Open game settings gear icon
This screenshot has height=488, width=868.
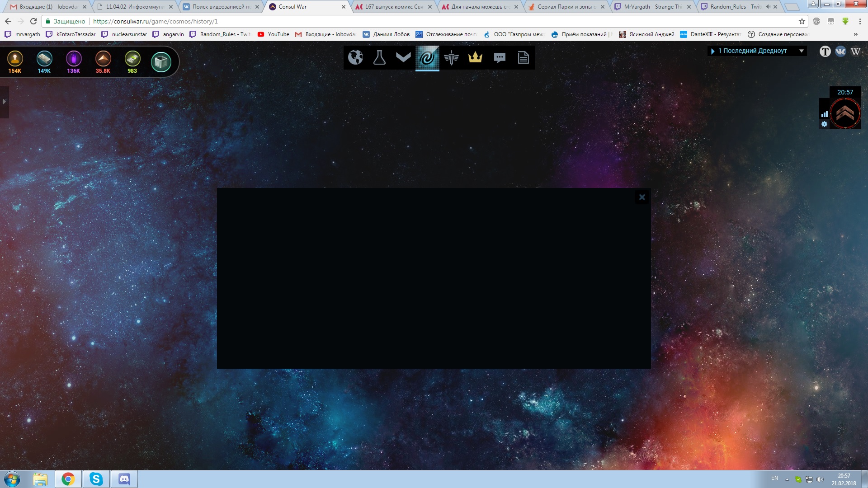point(825,124)
